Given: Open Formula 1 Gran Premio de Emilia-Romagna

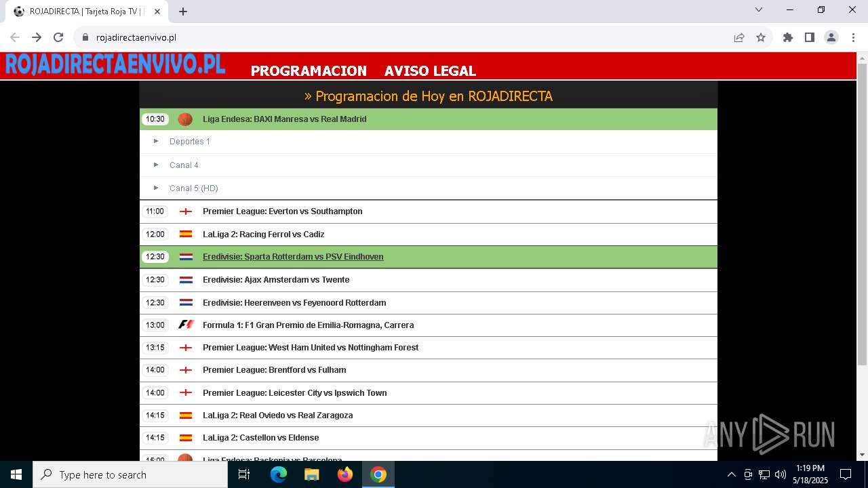Looking at the screenshot, I should pos(308,325).
